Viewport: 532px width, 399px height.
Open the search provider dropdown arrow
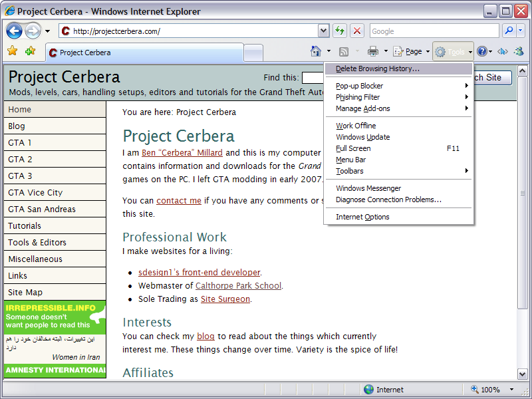(522, 31)
